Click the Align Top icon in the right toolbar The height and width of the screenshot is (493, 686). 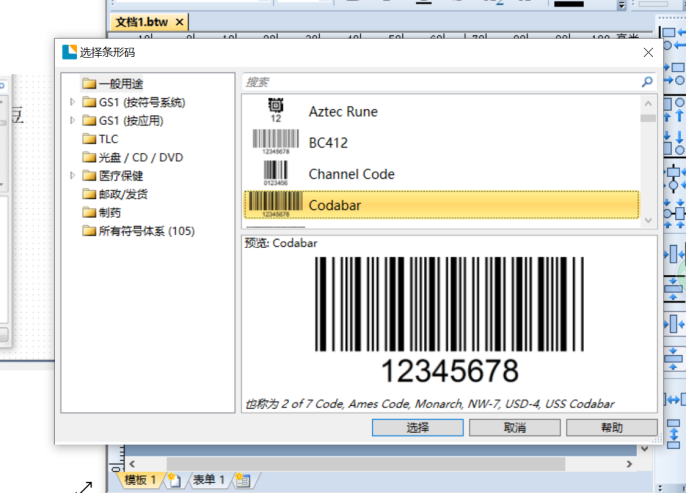click(x=674, y=109)
